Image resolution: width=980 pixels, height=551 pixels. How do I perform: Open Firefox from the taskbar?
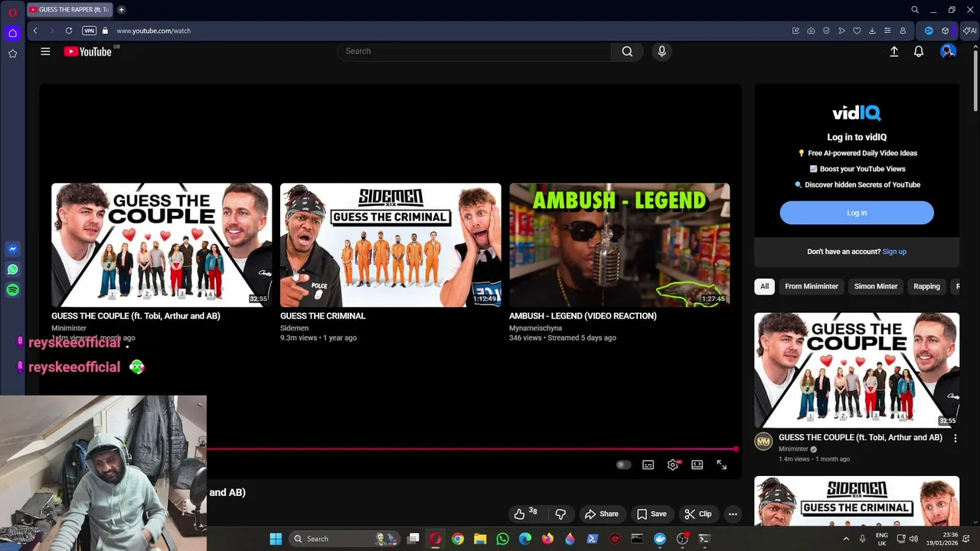[547, 539]
